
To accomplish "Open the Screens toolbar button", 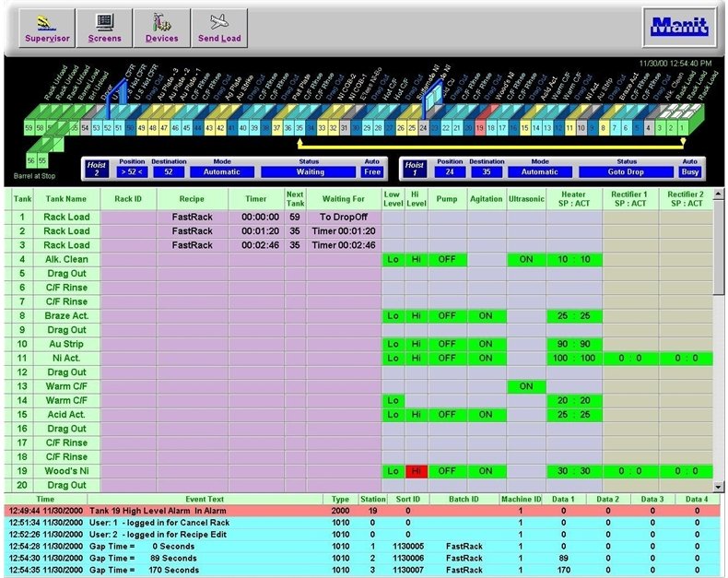I will pos(104,28).
